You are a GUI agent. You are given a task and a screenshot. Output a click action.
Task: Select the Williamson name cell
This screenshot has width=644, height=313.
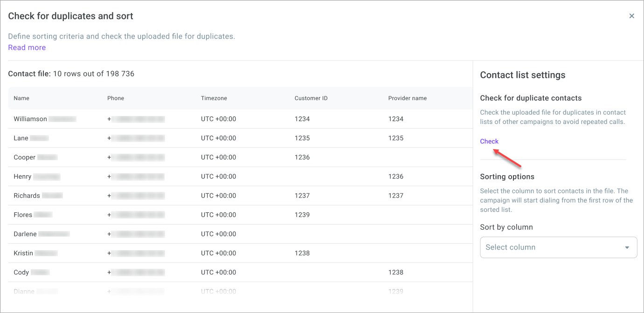point(45,119)
